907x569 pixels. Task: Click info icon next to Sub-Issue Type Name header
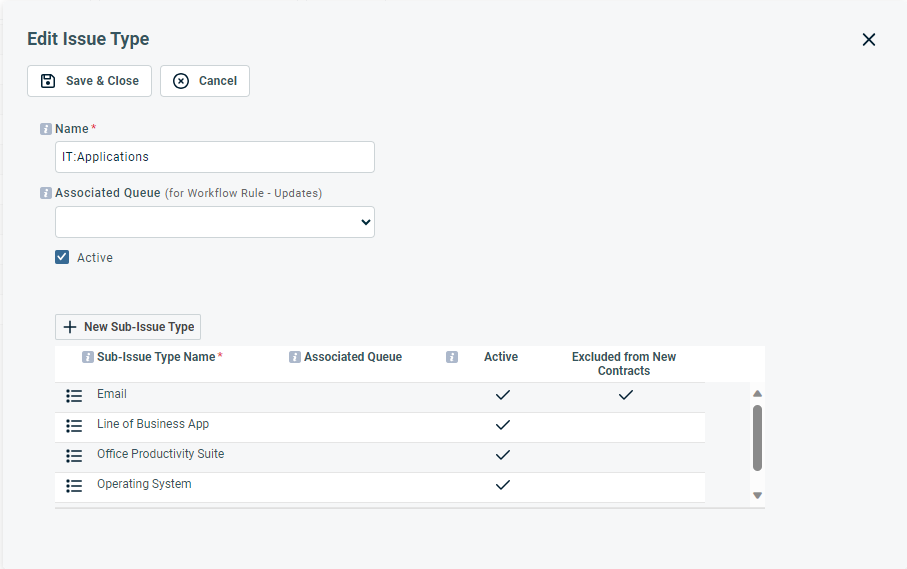(x=88, y=357)
